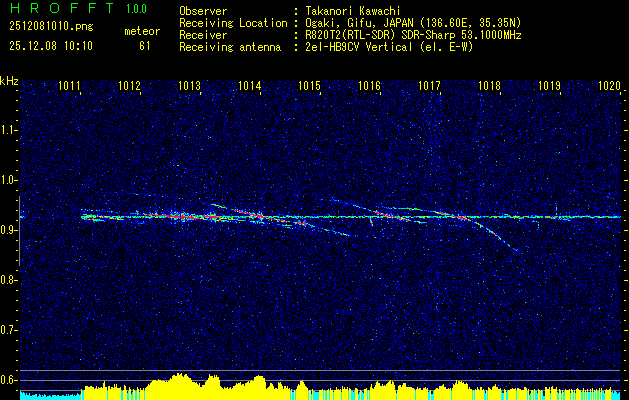Viewport: 629px width, 400px height.
Task: Click the 1.1 frequency axis label
Action: [8, 130]
